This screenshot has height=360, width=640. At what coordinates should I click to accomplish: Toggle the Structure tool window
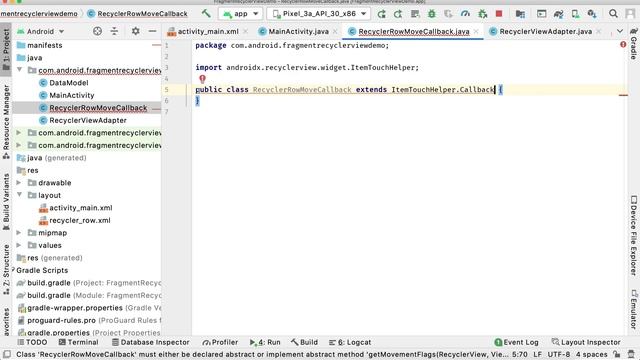6,270
